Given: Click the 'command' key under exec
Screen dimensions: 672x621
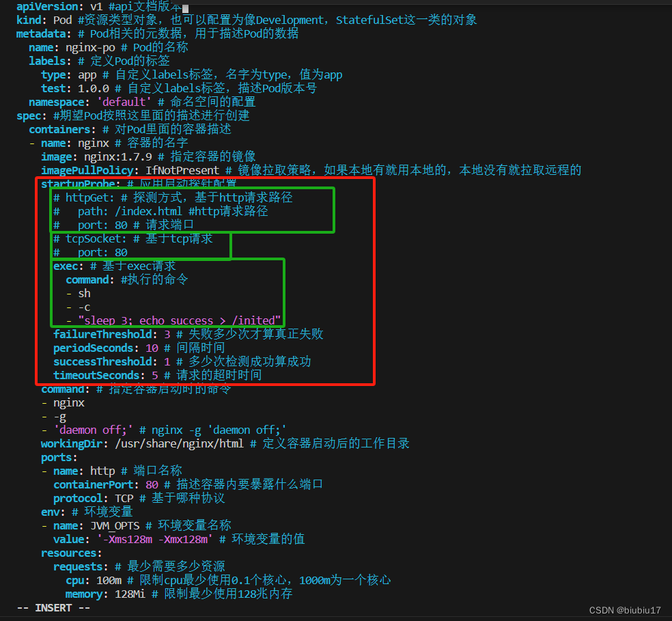Looking at the screenshot, I should (87, 280).
